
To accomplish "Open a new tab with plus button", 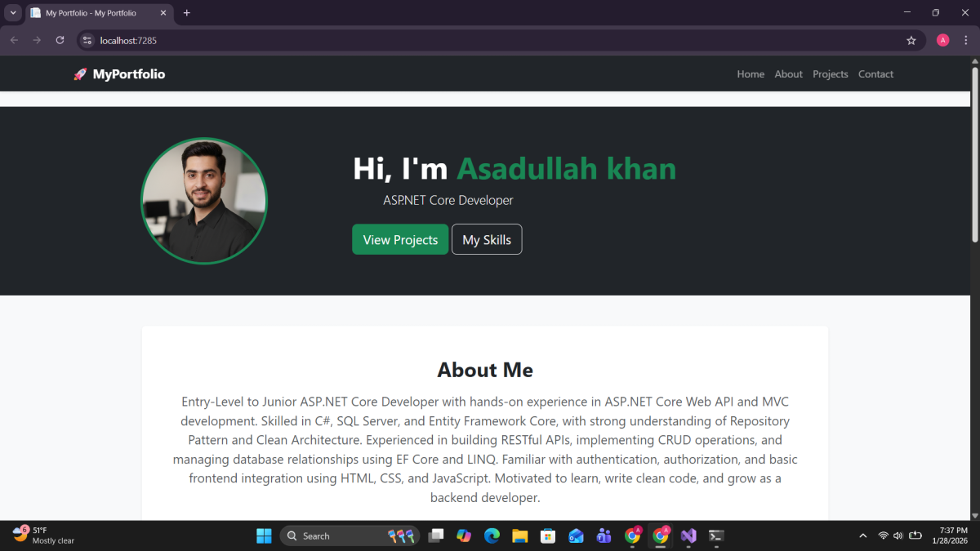I will (x=187, y=13).
